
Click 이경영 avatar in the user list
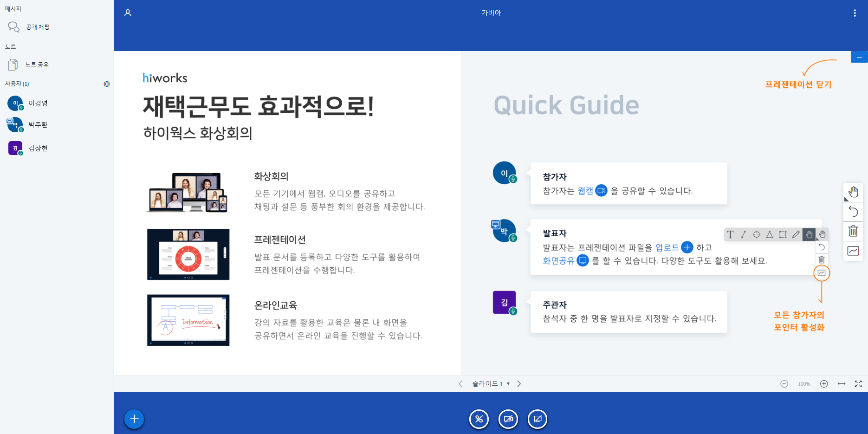point(15,103)
